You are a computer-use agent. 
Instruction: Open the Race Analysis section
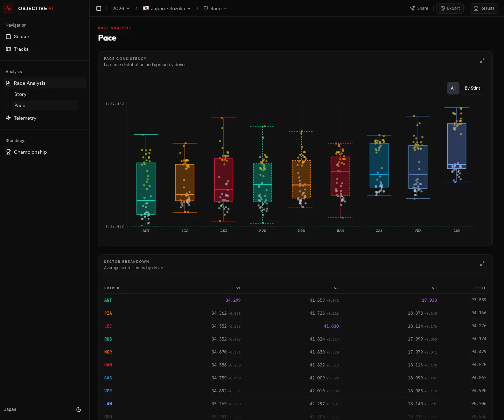pyautogui.click(x=45, y=83)
